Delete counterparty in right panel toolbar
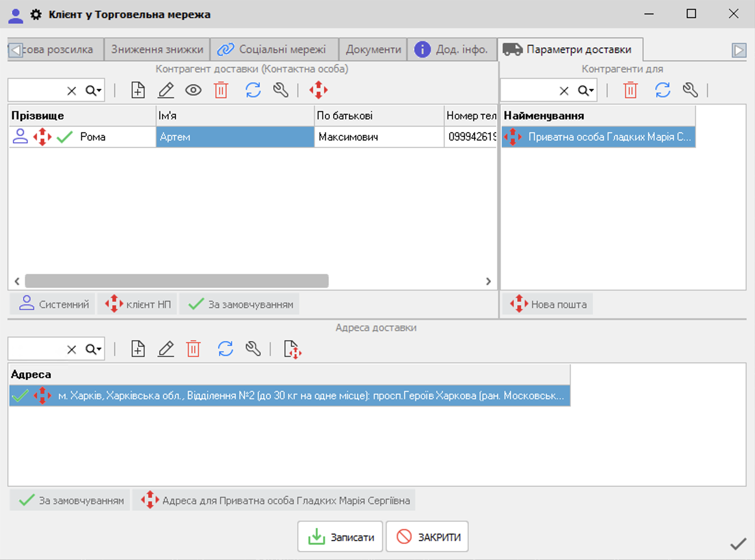 point(630,90)
